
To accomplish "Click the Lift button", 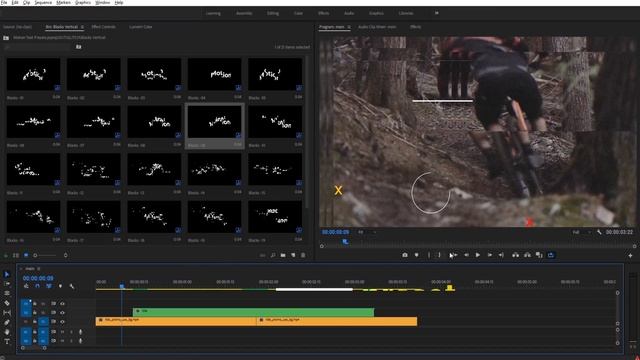I will (516, 255).
